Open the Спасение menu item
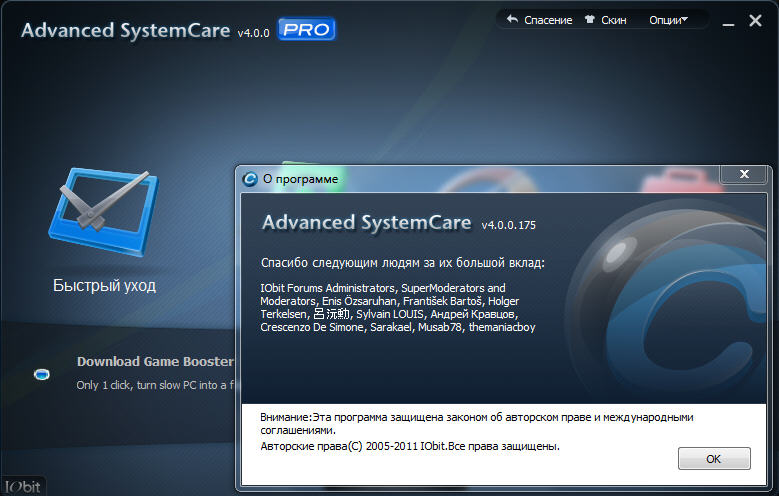This screenshot has height=496, width=779. (x=548, y=19)
